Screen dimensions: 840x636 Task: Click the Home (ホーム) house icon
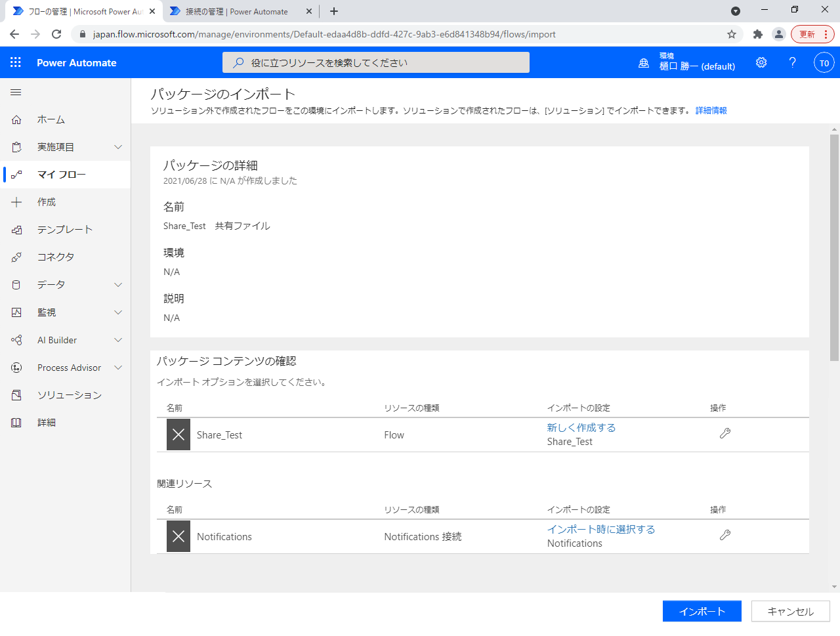click(x=16, y=119)
